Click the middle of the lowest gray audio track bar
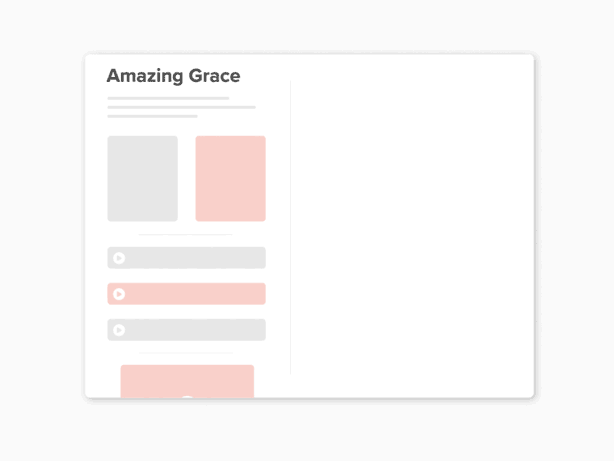614x461 pixels. [186, 330]
